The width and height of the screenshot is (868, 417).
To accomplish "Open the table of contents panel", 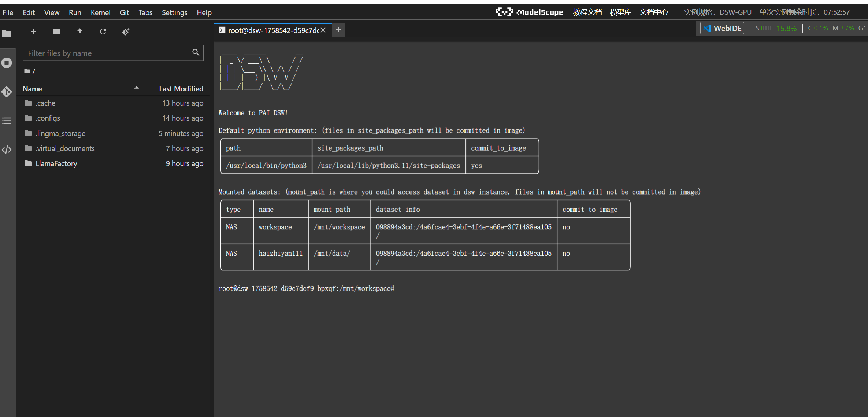I will point(7,121).
